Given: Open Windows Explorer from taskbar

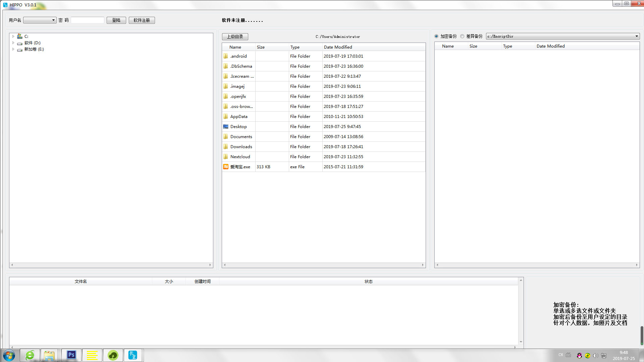Looking at the screenshot, I should 49,355.
